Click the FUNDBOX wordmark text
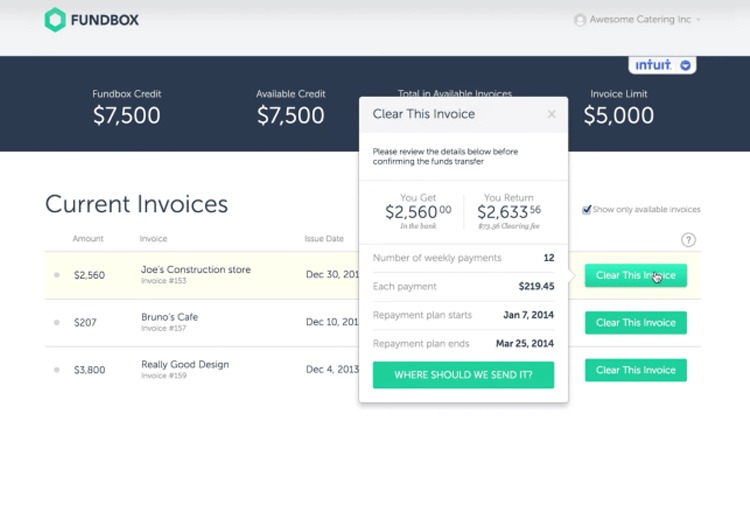This screenshot has width=750, height=515. pyautogui.click(x=105, y=20)
